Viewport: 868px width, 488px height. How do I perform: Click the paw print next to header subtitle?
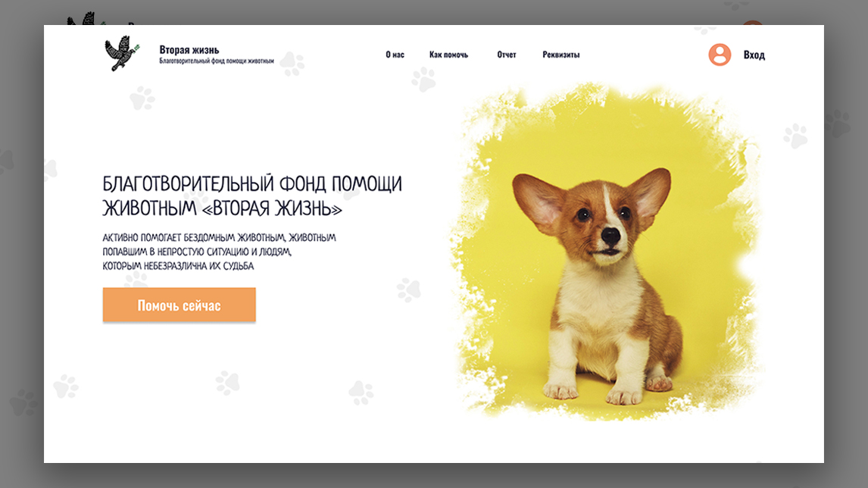coord(292,64)
